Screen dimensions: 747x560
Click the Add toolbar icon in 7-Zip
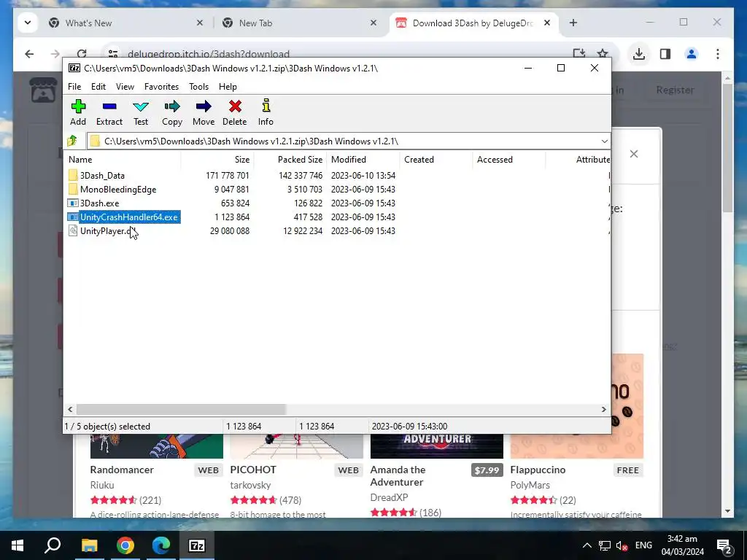(78, 106)
